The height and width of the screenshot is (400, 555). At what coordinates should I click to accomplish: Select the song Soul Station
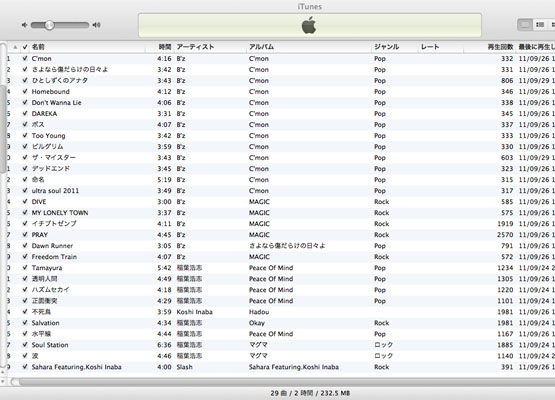coord(50,345)
